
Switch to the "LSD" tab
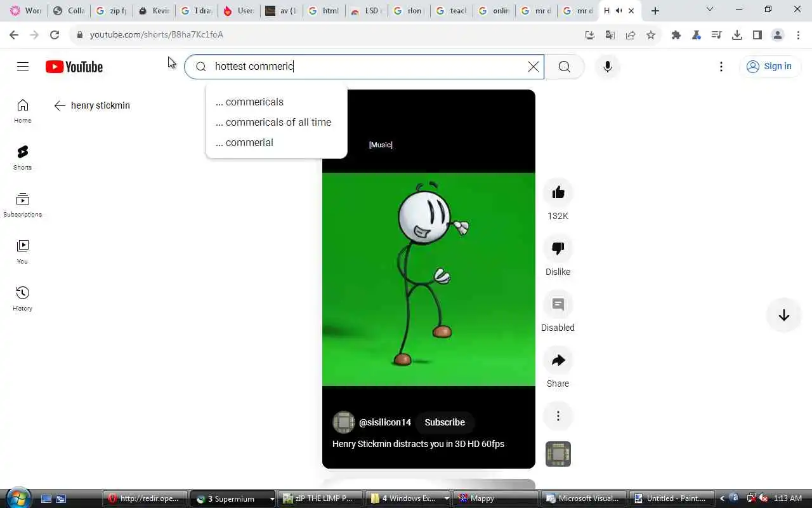point(366,11)
